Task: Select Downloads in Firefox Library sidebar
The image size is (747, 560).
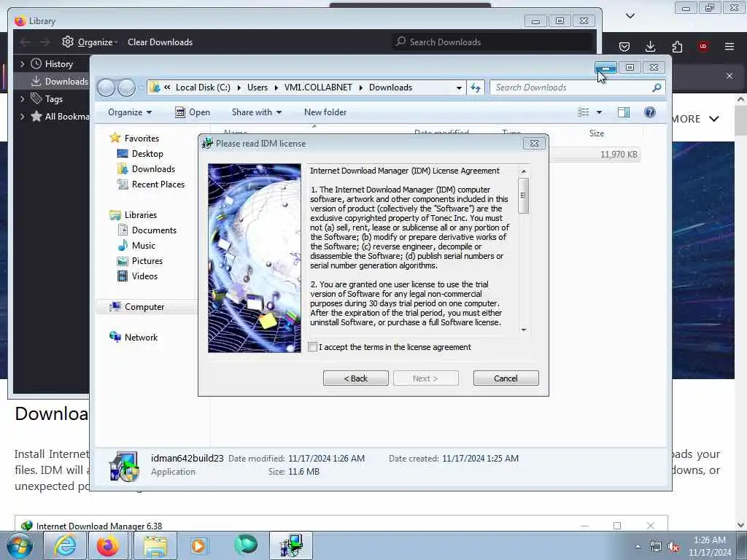Action: point(60,82)
